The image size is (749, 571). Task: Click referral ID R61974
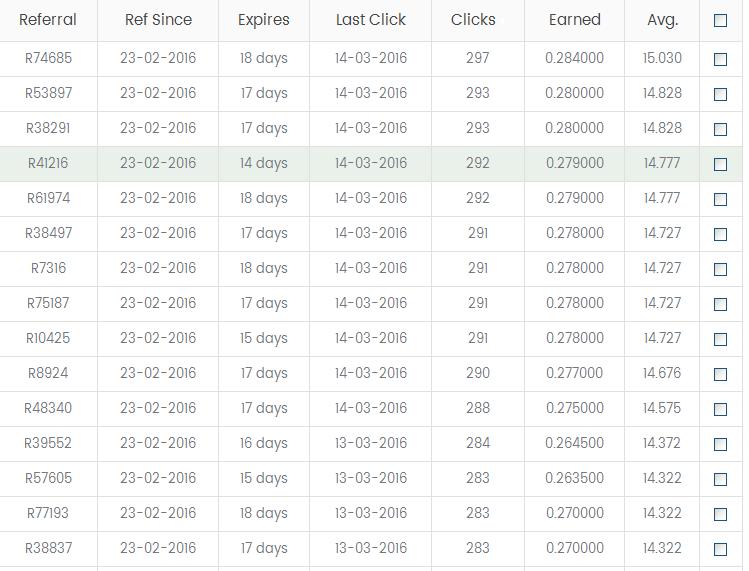tap(48, 198)
